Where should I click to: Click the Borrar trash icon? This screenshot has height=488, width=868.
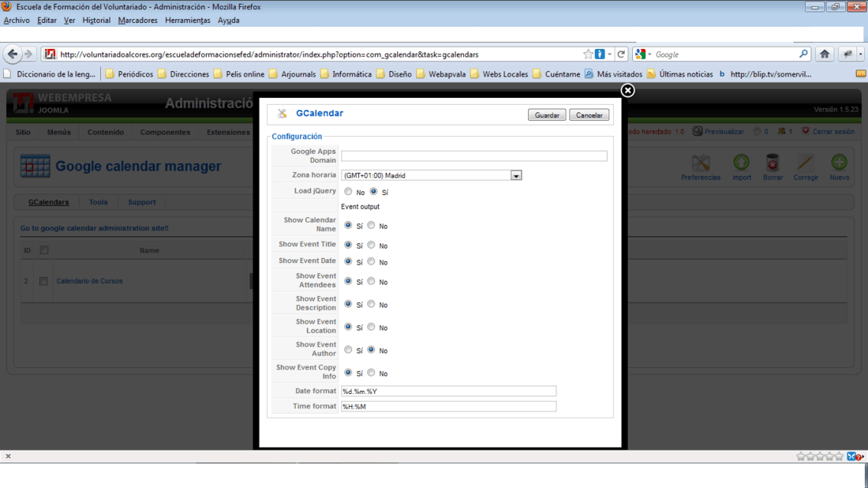(773, 163)
